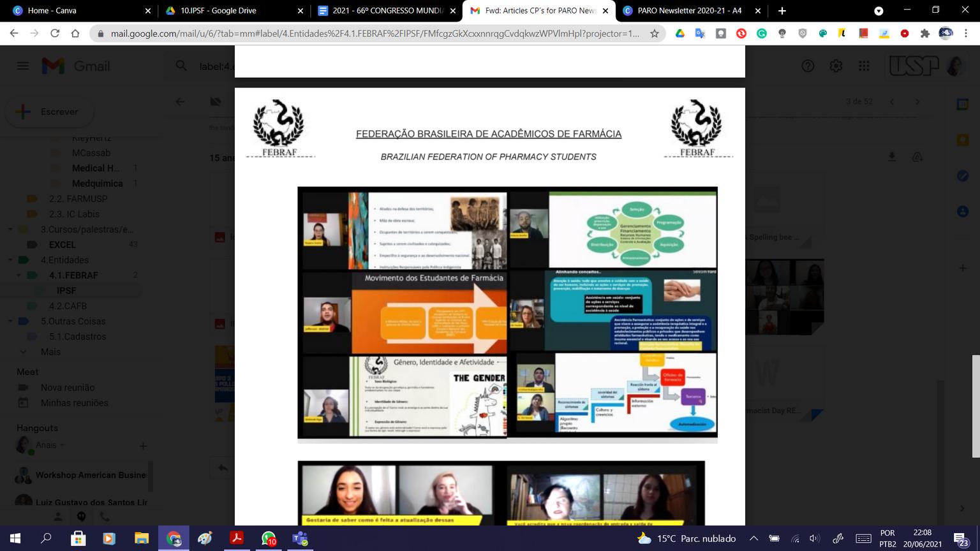The width and height of the screenshot is (980, 551).
Task: Click the reply arrow under the email
Action: tap(223, 468)
